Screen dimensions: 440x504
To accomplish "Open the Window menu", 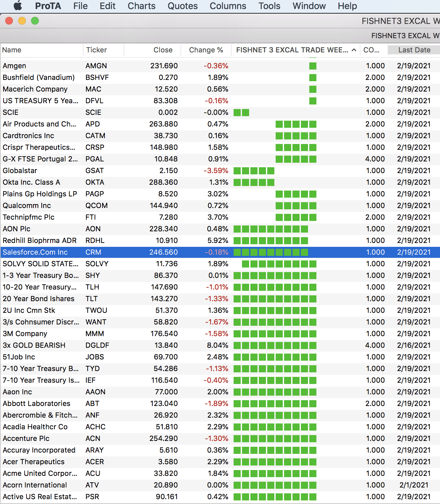I will (x=309, y=6).
